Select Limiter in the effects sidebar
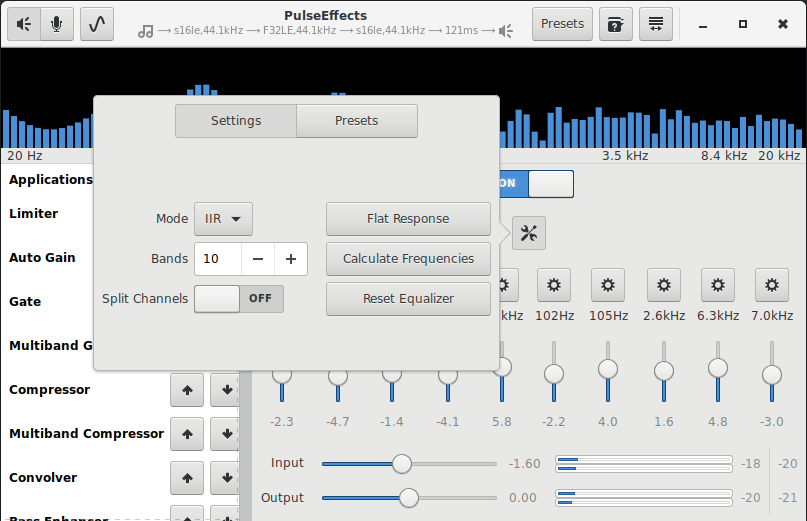This screenshot has height=521, width=807. coord(33,214)
